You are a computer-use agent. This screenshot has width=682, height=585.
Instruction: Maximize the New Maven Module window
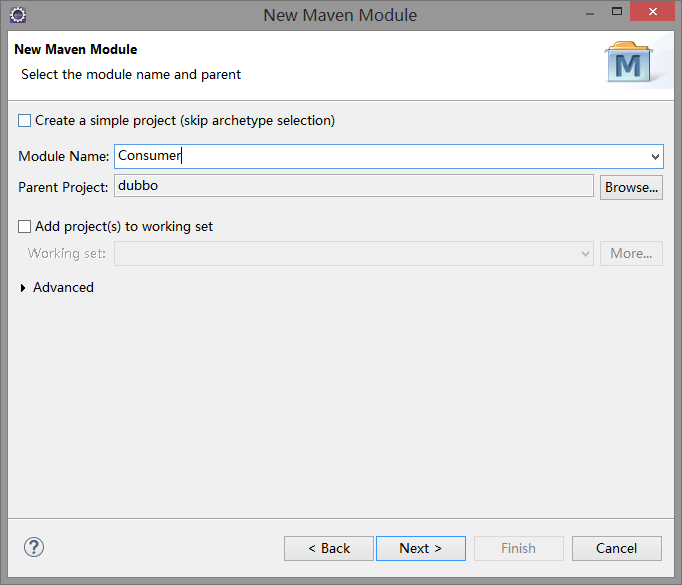(617, 12)
